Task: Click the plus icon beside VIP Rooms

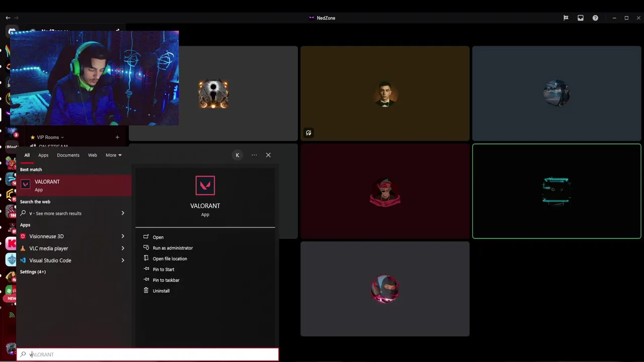Action: tap(117, 137)
